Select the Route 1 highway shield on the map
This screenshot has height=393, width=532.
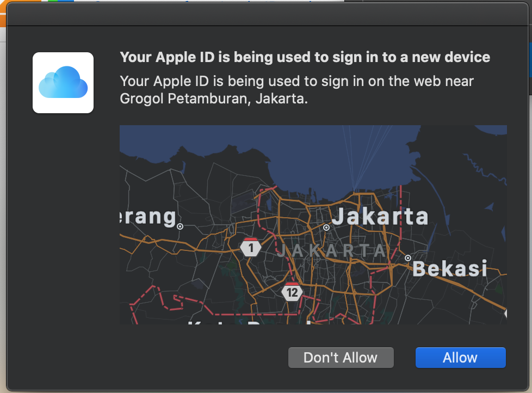pos(251,248)
